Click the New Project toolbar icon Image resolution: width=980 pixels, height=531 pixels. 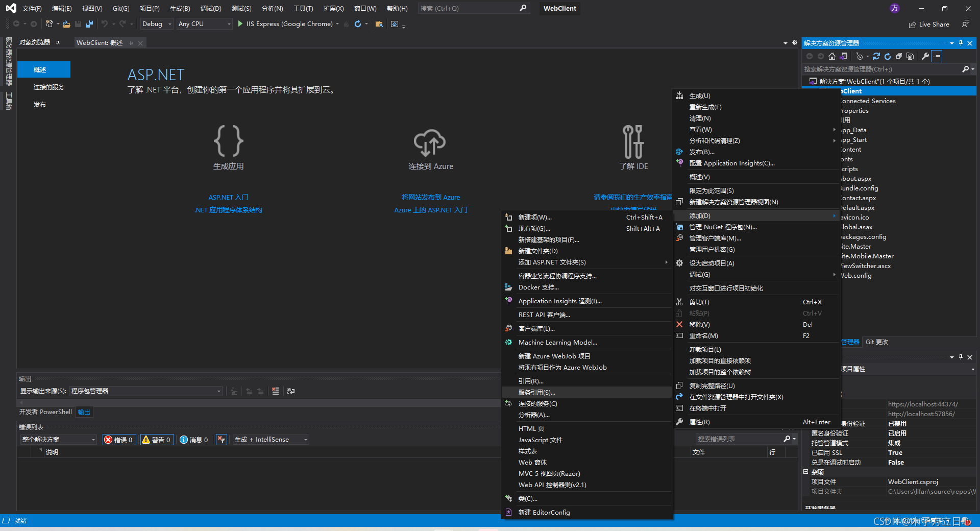pyautogui.click(x=49, y=24)
